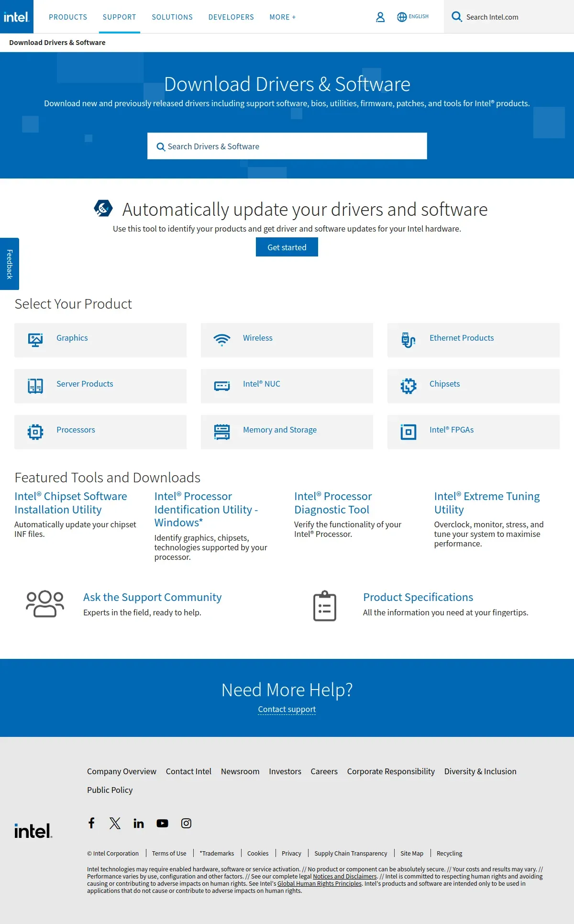Open the Developers menu
The height and width of the screenshot is (924, 574).
231,17
